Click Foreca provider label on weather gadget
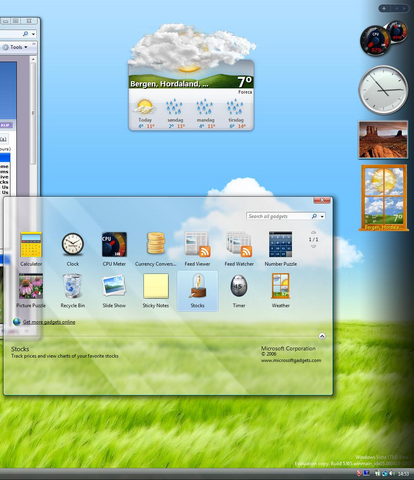 coord(245,92)
